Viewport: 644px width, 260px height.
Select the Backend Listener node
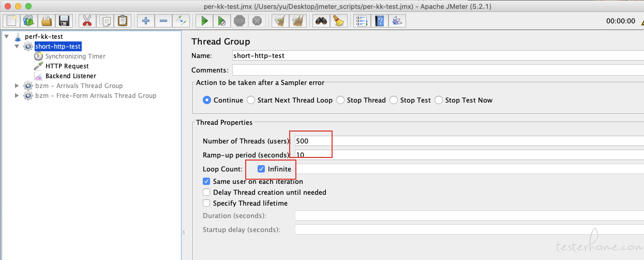pos(70,76)
